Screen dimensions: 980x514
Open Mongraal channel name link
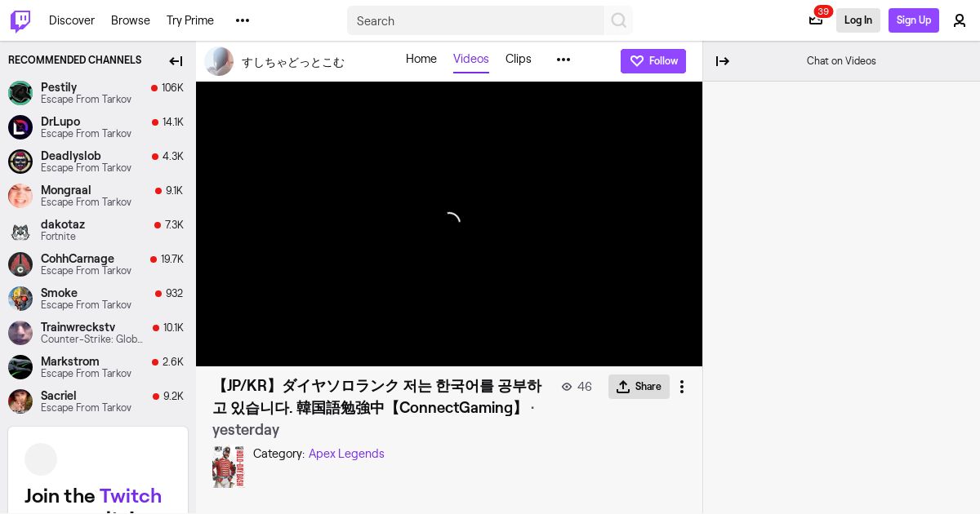tap(66, 190)
